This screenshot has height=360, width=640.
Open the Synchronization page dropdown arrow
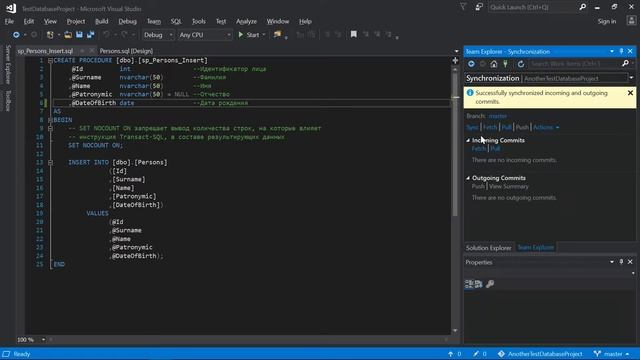pos(631,78)
